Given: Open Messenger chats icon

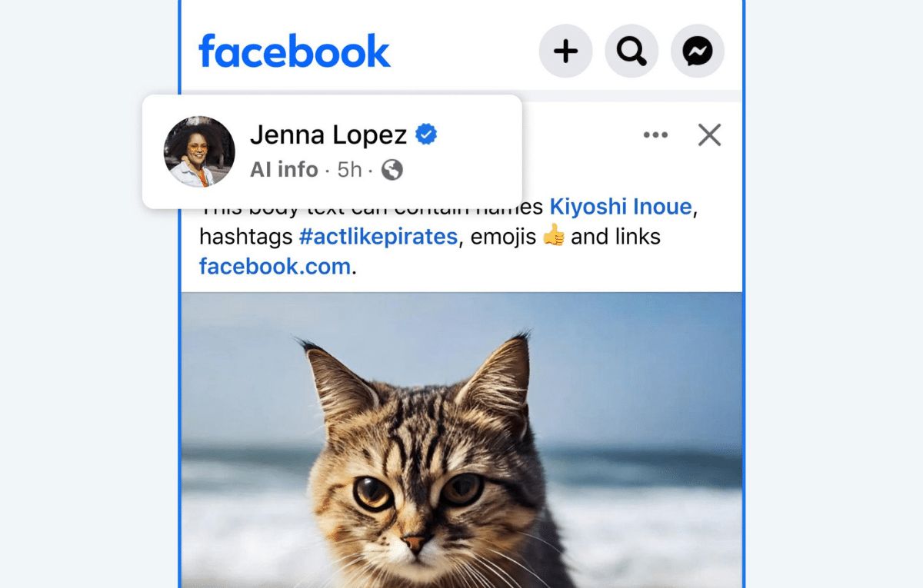Looking at the screenshot, I should [698, 51].
